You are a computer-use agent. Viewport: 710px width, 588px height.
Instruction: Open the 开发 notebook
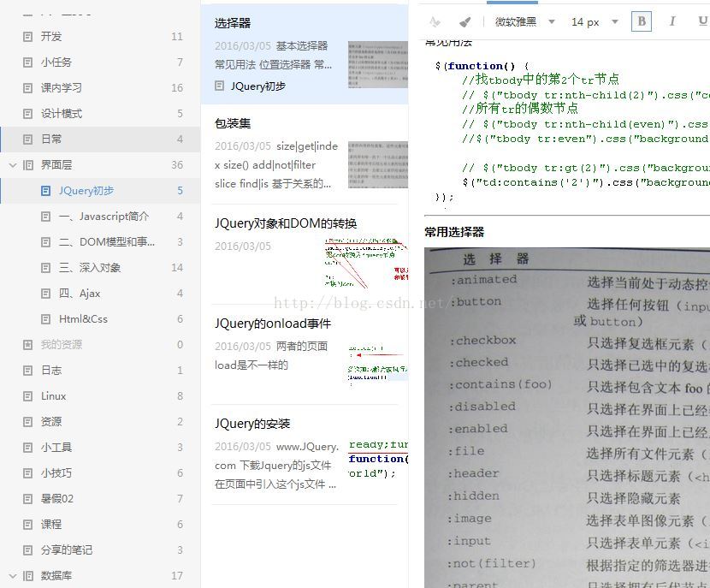click(100, 37)
